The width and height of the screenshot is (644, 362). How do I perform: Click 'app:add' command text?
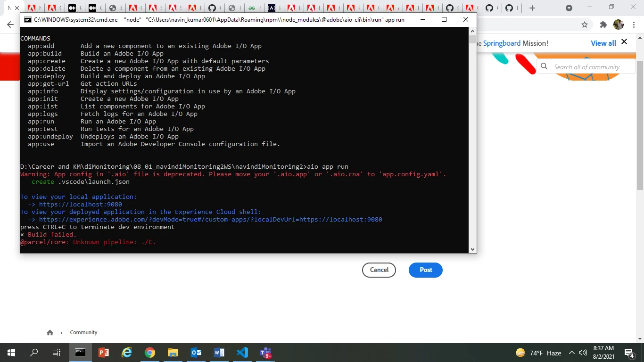(41, 46)
